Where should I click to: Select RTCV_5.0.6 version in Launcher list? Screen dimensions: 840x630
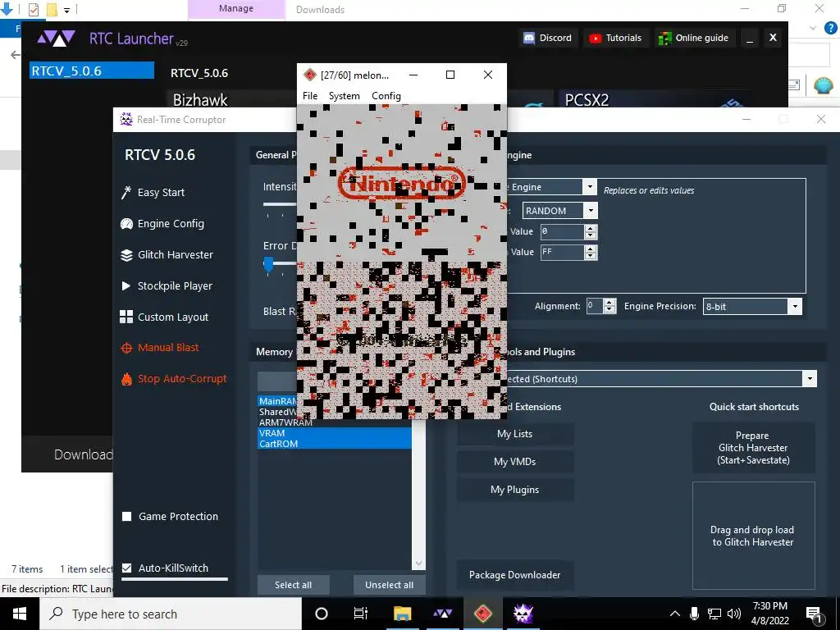[92, 71]
